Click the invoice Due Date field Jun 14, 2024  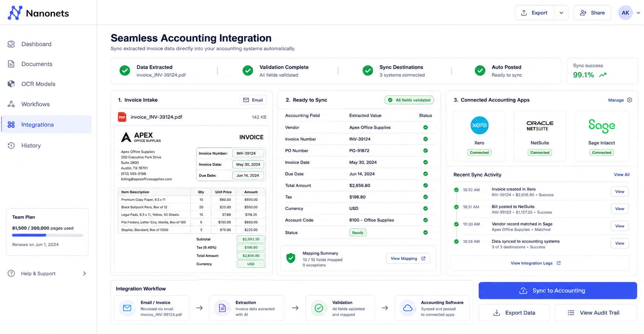pos(248,175)
